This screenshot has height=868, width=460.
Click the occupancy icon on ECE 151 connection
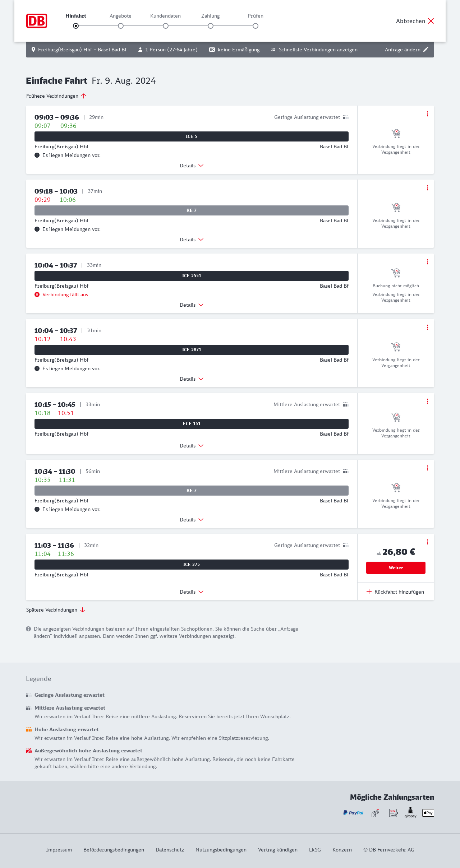point(345,404)
